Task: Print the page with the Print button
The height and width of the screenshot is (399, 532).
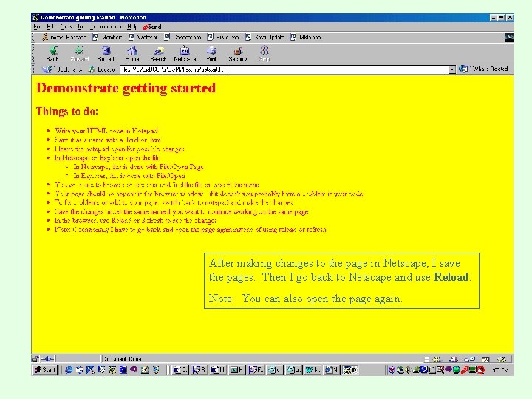Action: pyautogui.click(x=212, y=54)
